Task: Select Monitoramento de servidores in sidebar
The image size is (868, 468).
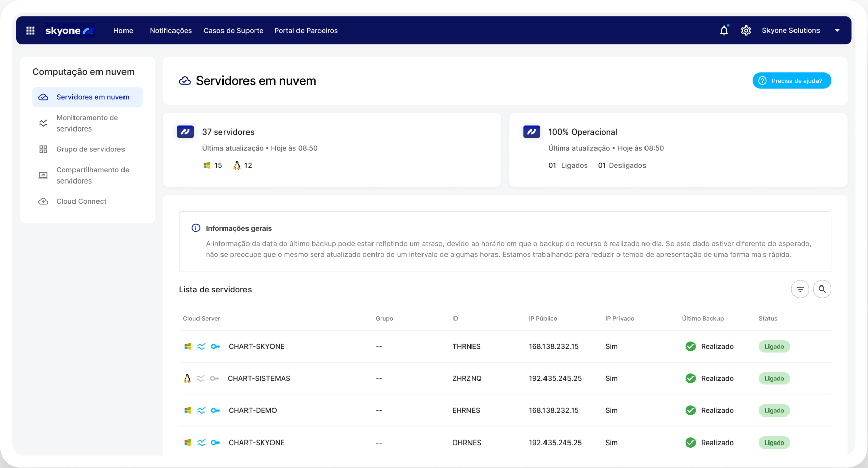Action: 87,123
